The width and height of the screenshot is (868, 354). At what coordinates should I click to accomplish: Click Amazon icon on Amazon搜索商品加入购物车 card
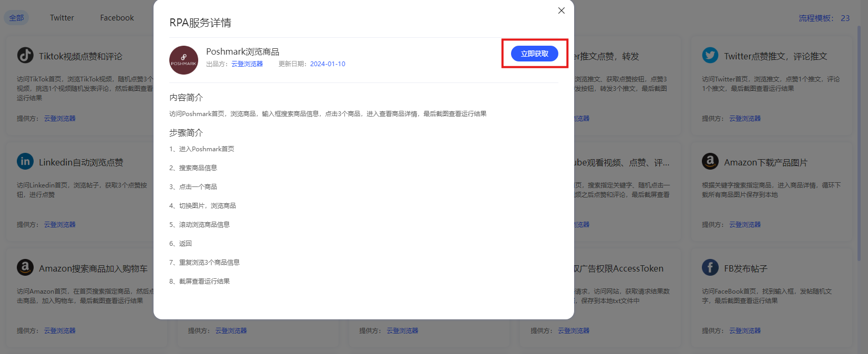point(25,267)
